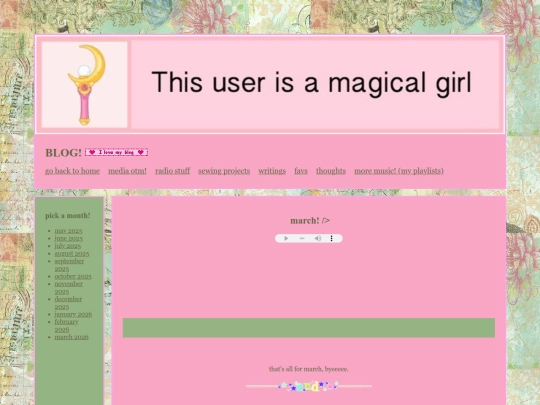Image resolution: width=540 pixels, height=405 pixels.
Task: Select march 2026 in month list
Action: click(71, 337)
